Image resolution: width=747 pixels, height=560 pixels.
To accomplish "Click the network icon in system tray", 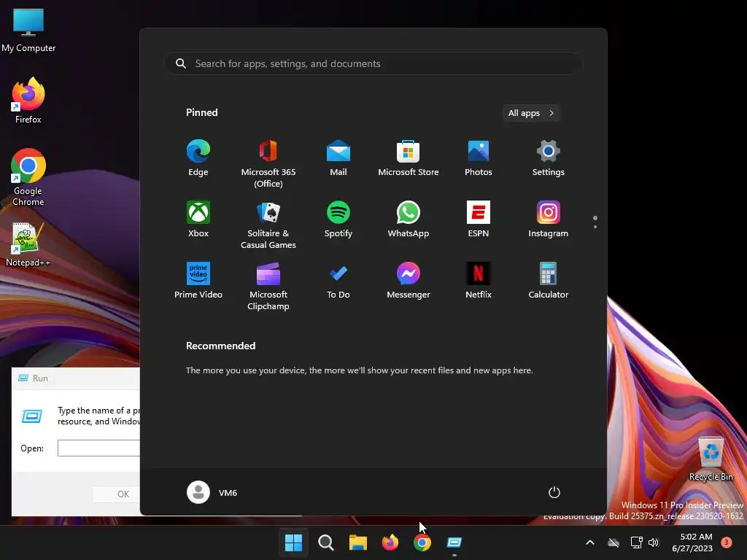I will 636,542.
